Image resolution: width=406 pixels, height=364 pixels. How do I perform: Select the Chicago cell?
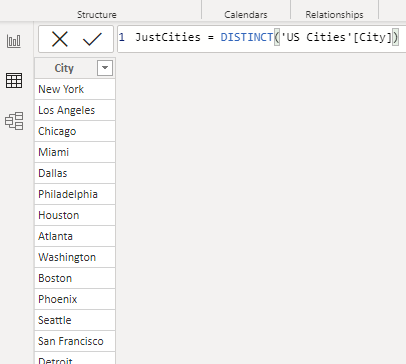[75, 131]
